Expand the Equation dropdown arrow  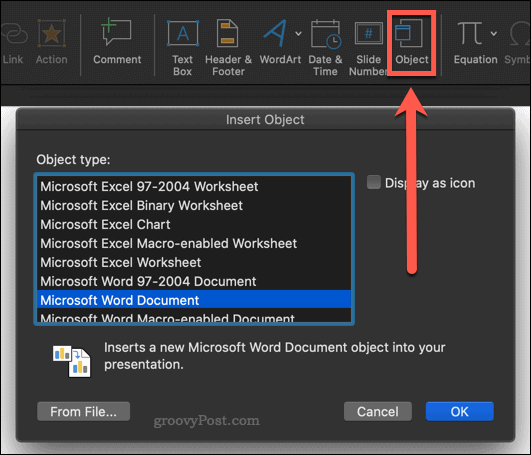[494, 33]
